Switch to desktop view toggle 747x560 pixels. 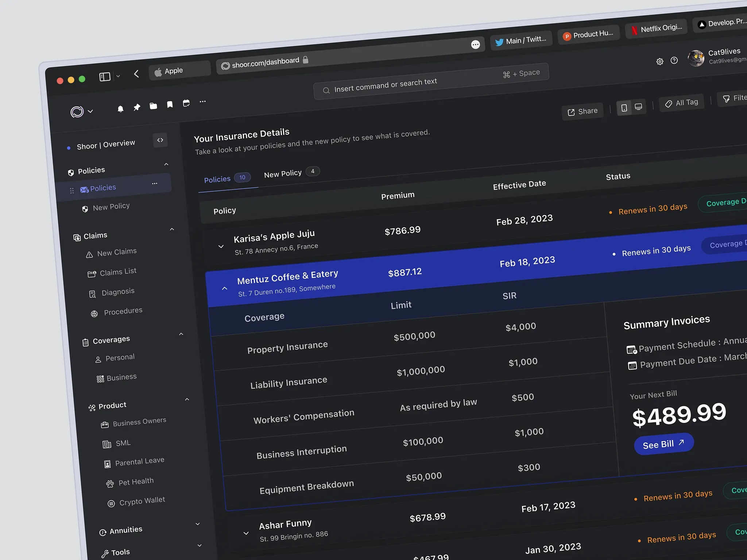point(638,107)
